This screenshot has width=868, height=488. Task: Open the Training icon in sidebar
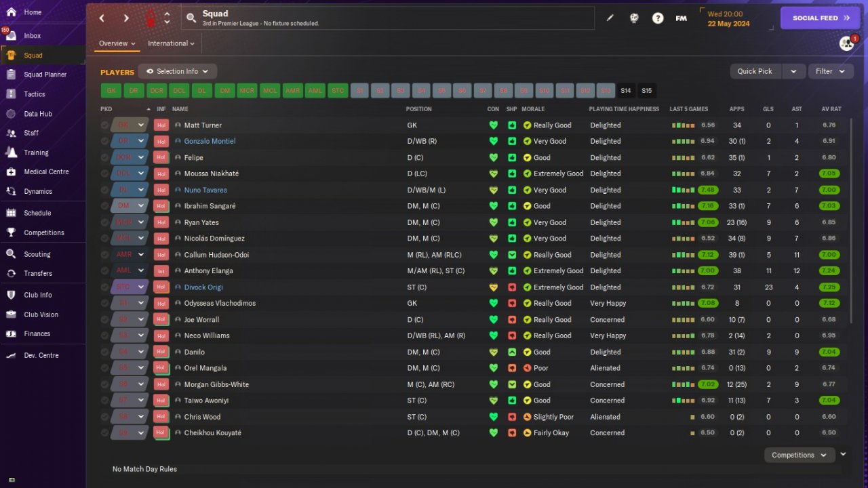coord(11,152)
